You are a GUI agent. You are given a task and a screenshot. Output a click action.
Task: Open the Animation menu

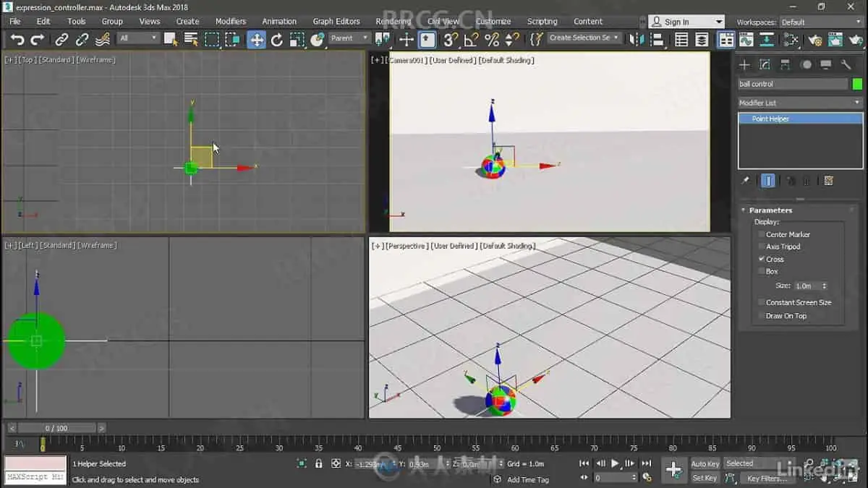point(279,22)
